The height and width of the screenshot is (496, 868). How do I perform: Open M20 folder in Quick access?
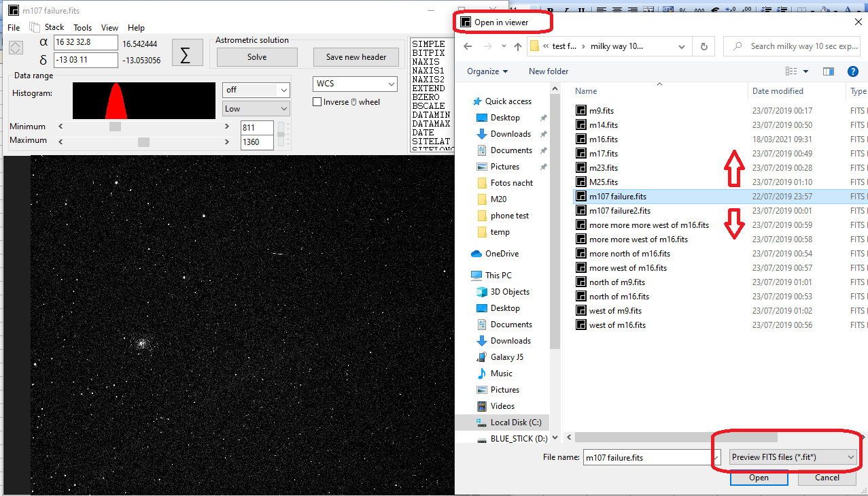[x=498, y=199]
